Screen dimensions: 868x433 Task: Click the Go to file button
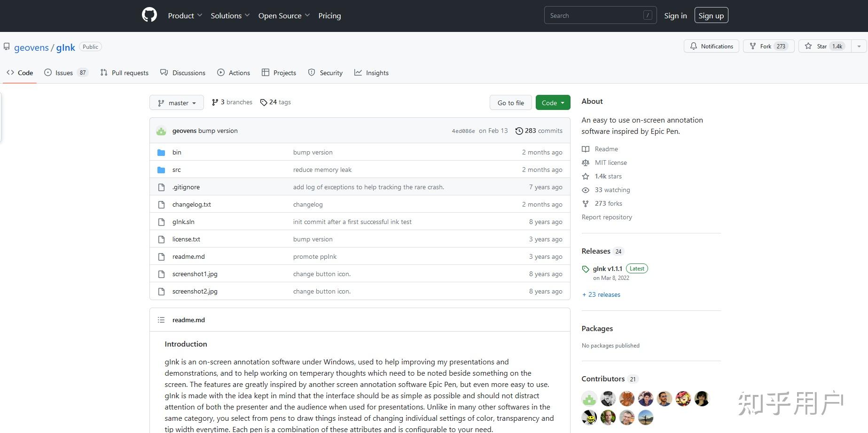[x=510, y=103]
